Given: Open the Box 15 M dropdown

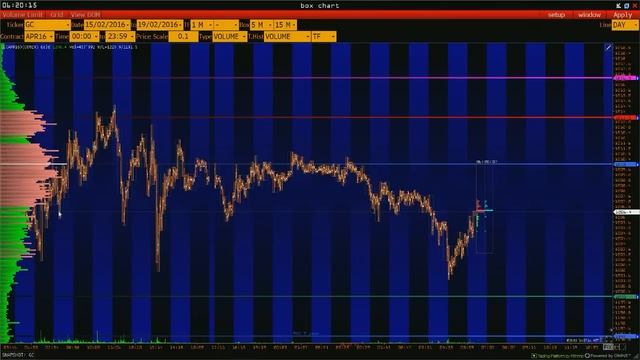Looking at the screenshot, I should [x=285, y=25].
